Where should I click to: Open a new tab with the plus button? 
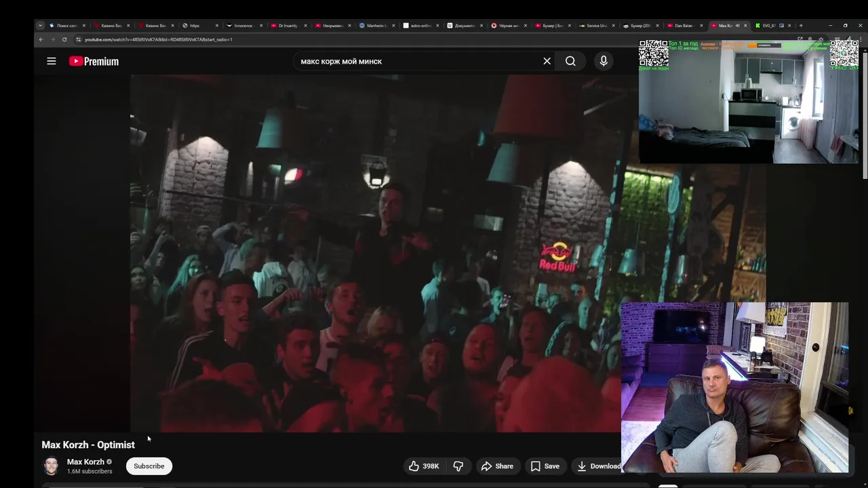pyautogui.click(x=801, y=26)
